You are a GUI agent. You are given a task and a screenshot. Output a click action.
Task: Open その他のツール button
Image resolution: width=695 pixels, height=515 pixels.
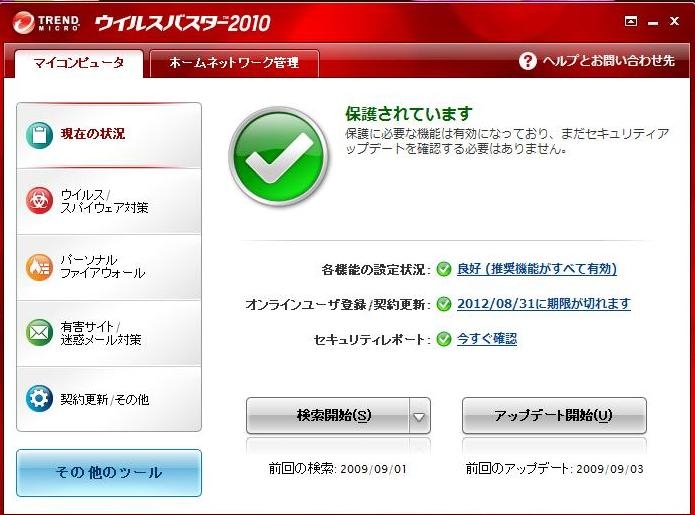109,473
